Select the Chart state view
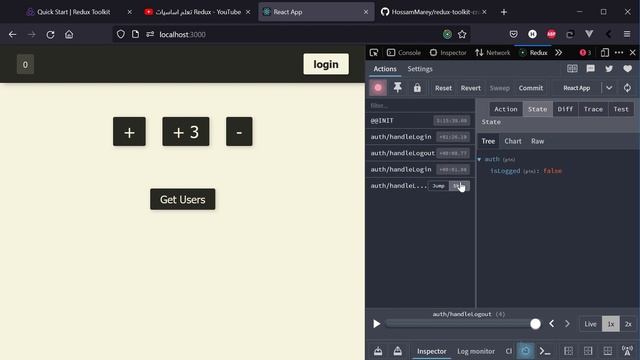Screen dimensions: 640x360 513,141
